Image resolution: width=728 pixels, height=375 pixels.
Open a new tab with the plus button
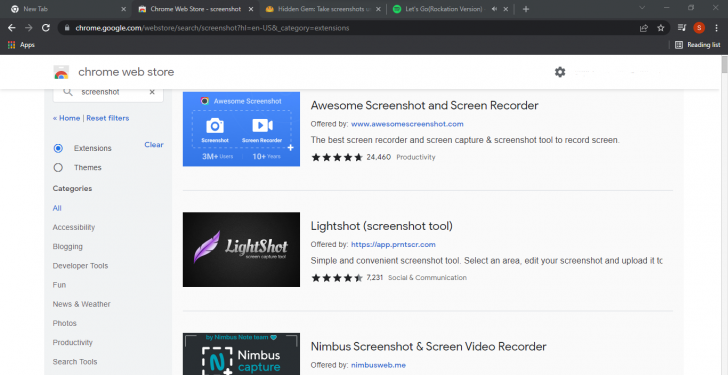pos(526,9)
